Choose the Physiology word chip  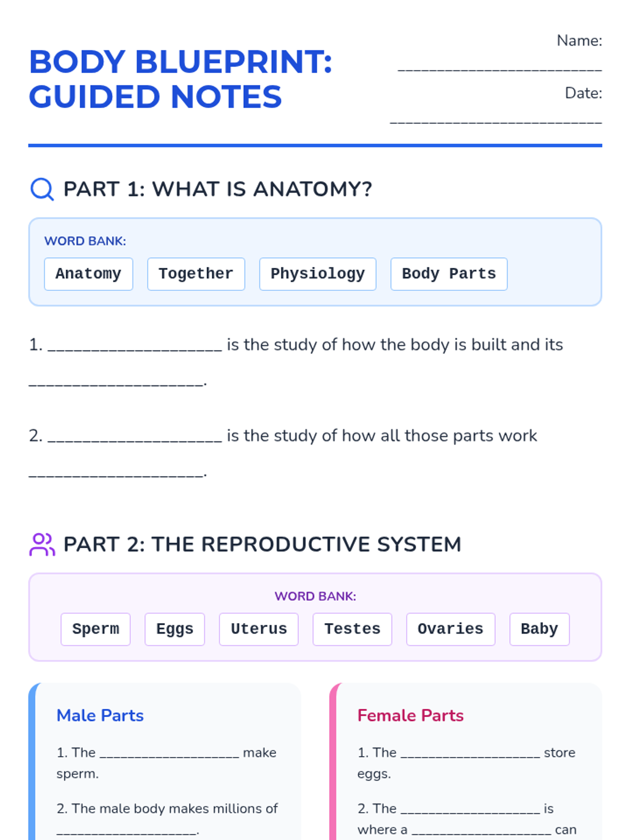click(318, 274)
